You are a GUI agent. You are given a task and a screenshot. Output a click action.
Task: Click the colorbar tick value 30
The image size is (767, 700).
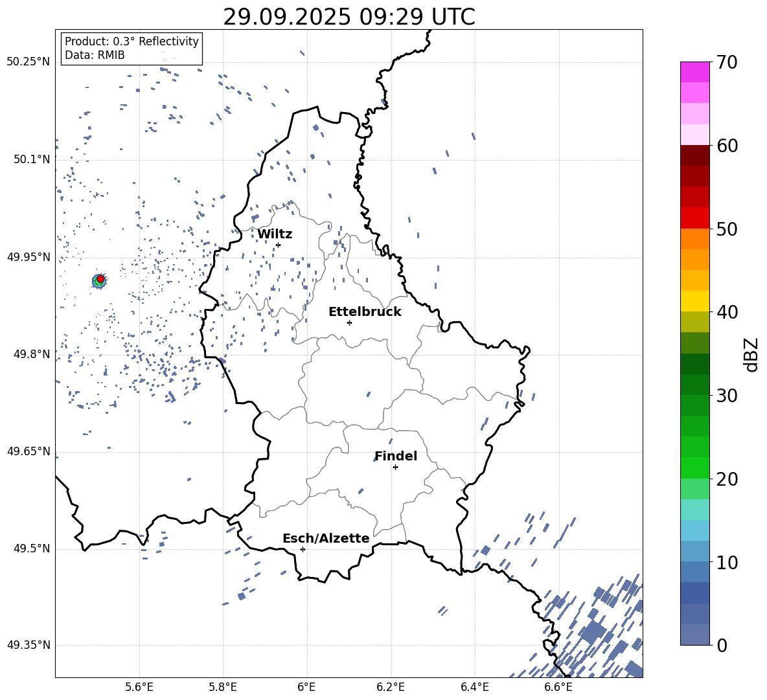coord(727,396)
